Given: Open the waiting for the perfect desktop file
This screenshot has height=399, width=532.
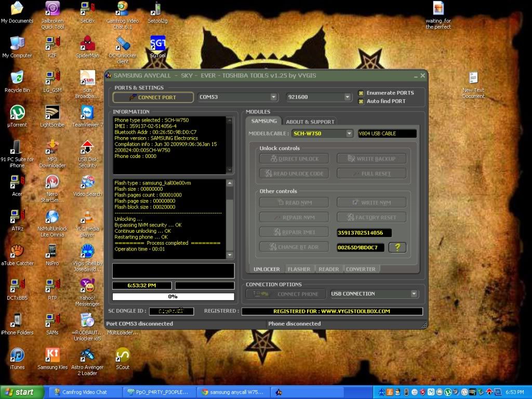Looking at the screenshot, I should pyautogui.click(x=438, y=15).
